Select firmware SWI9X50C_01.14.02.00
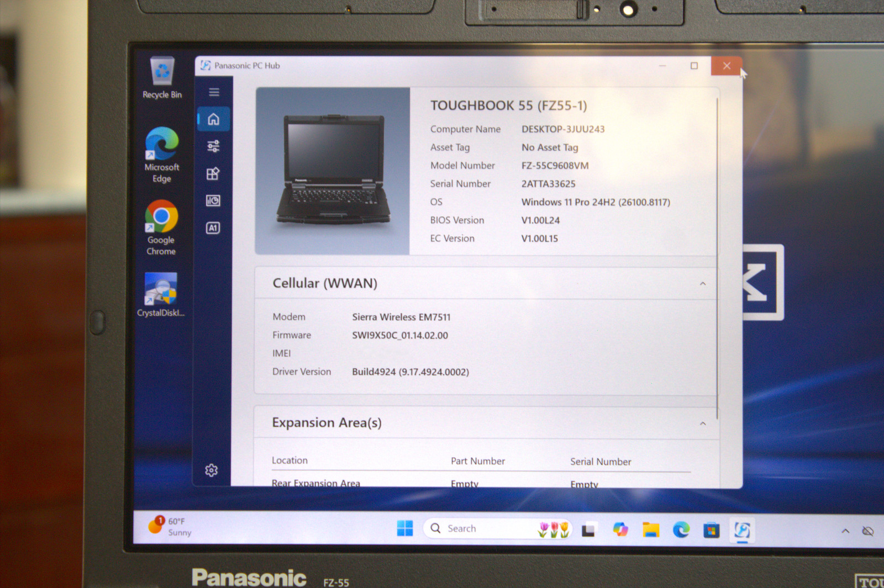The height and width of the screenshot is (588, 884). [400, 335]
